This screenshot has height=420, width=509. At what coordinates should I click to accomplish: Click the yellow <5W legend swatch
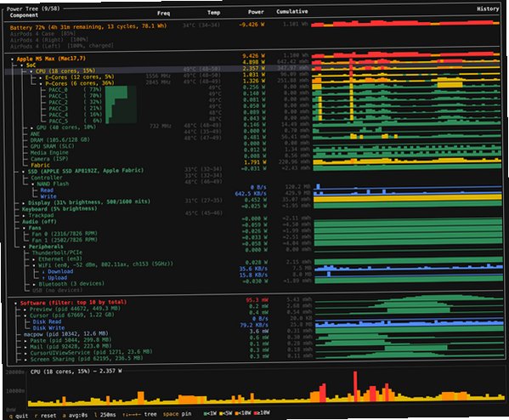[221, 413]
